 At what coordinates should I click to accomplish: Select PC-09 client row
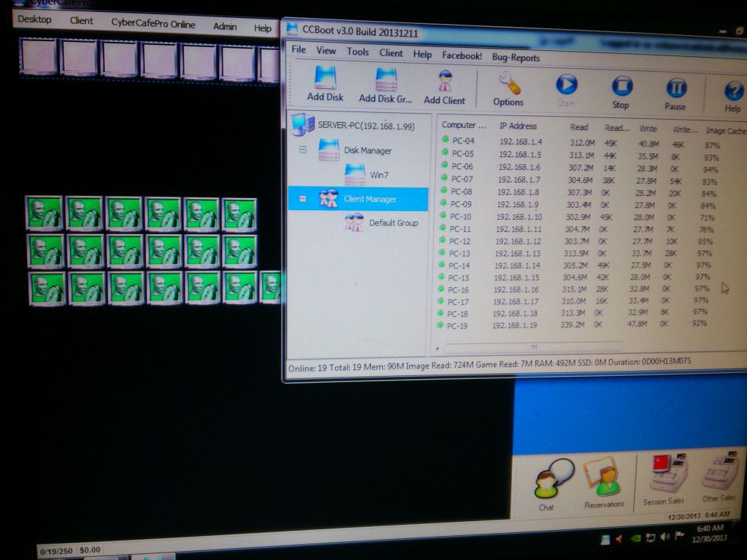coord(578,205)
